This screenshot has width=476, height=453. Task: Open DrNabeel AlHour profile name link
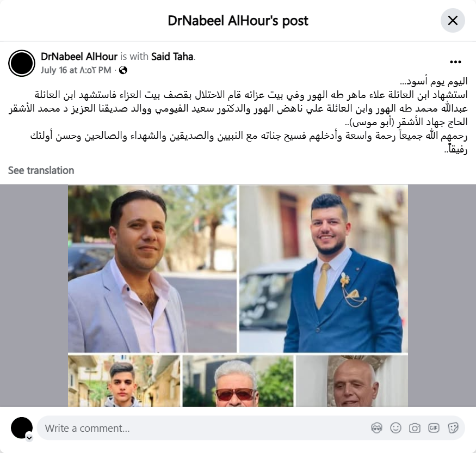(79, 57)
